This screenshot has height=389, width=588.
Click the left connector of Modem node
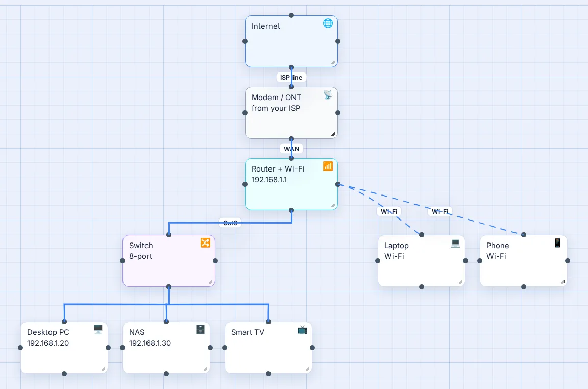245,112
